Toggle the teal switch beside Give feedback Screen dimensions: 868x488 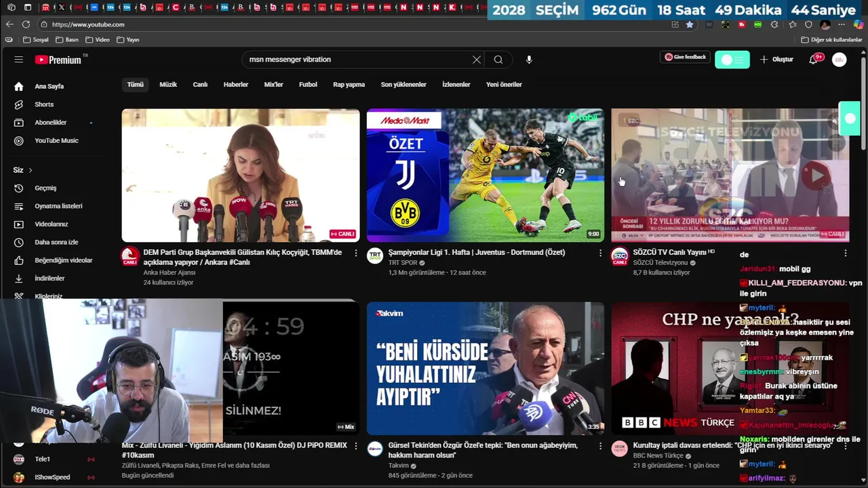point(732,60)
